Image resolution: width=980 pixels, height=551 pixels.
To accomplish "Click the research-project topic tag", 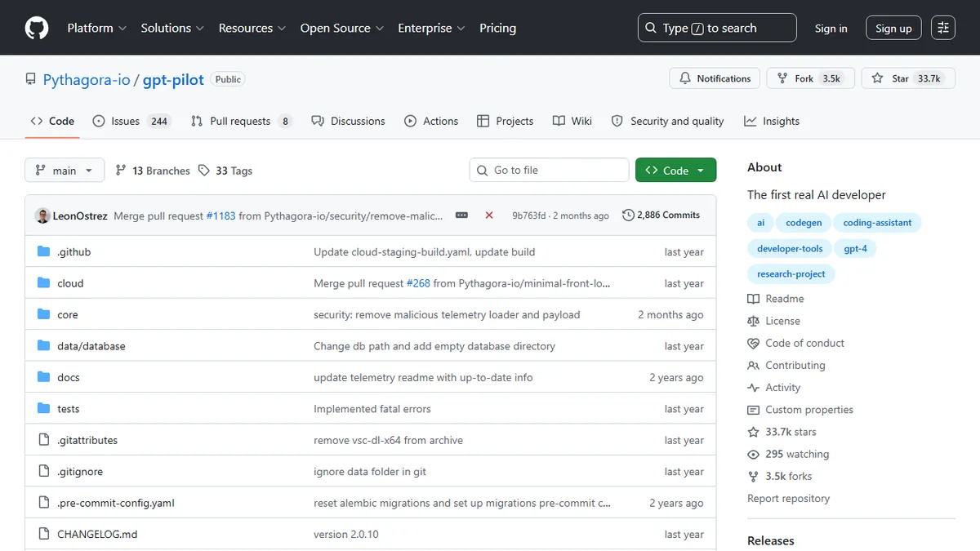I will click(791, 274).
